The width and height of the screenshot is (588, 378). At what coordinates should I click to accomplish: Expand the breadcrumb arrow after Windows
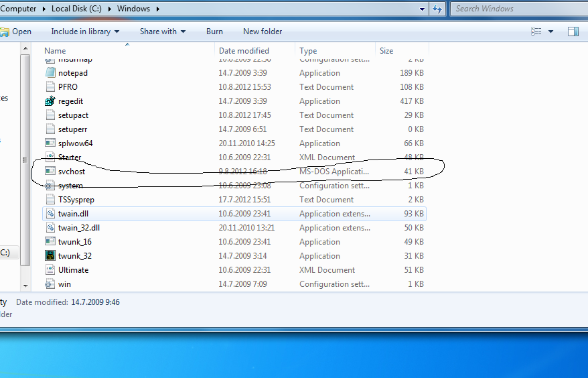(x=158, y=9)
